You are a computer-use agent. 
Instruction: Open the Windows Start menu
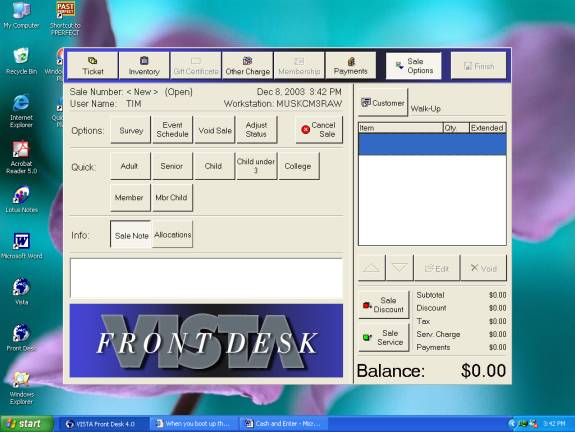[26, 424]
